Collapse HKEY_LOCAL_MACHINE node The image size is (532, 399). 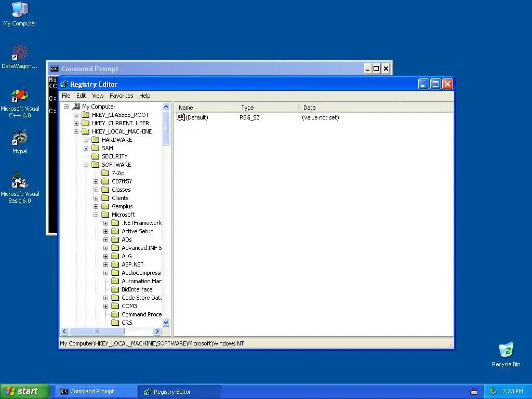(76, 131)
